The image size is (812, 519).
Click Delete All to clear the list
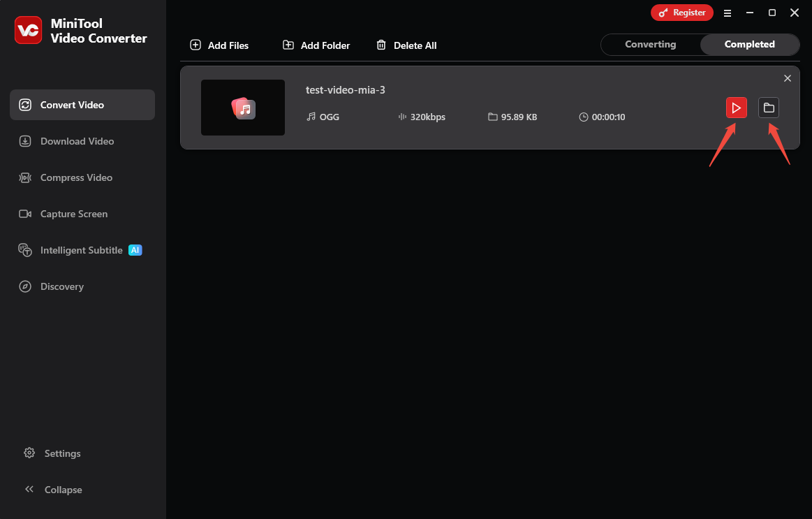pos(406,45)
